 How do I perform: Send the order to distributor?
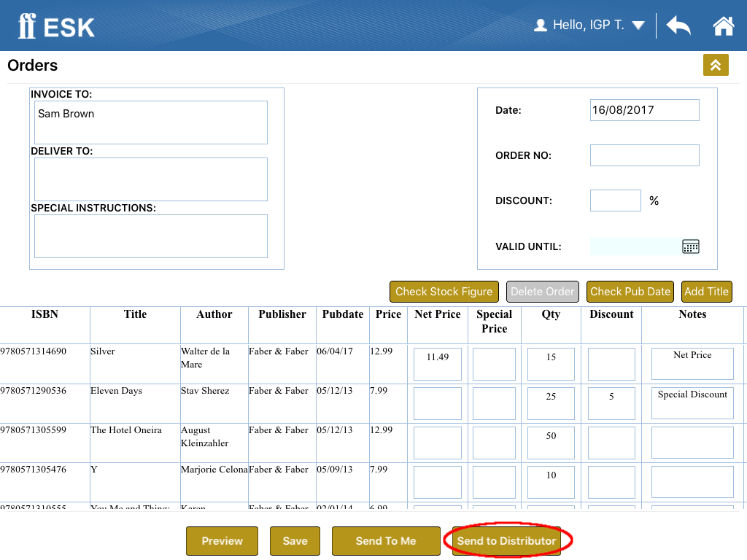point(506,541)
